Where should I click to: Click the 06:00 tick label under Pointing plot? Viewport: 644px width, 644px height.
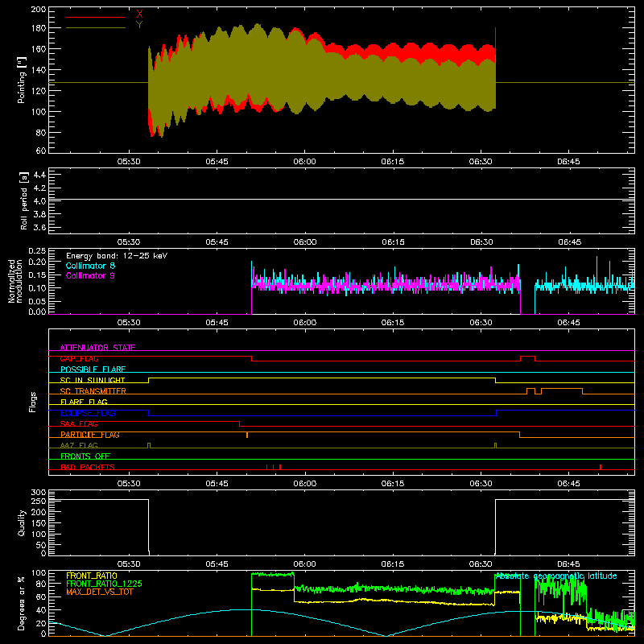click(304, 162)
